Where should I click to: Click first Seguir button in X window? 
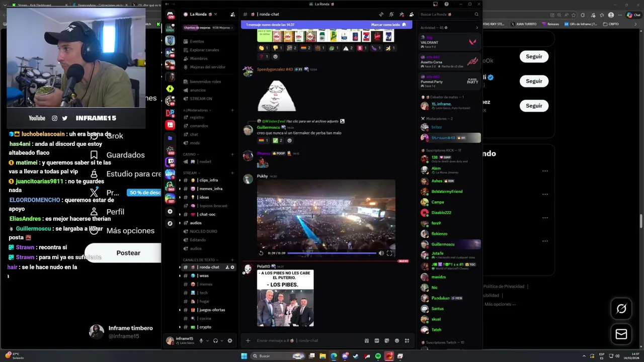(x=534, y=56)
